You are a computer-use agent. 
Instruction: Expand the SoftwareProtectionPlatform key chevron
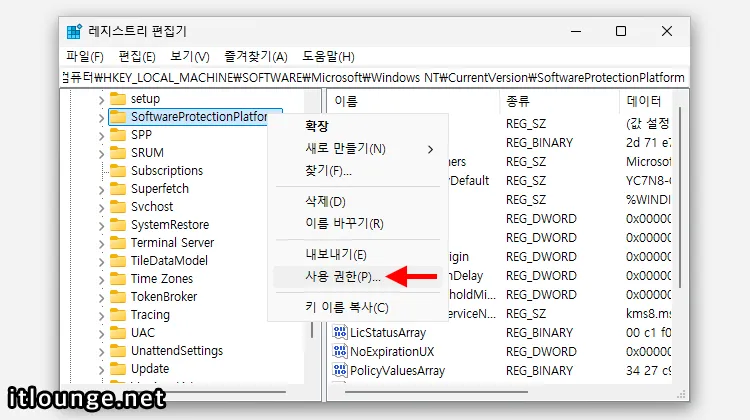[101, 118]
